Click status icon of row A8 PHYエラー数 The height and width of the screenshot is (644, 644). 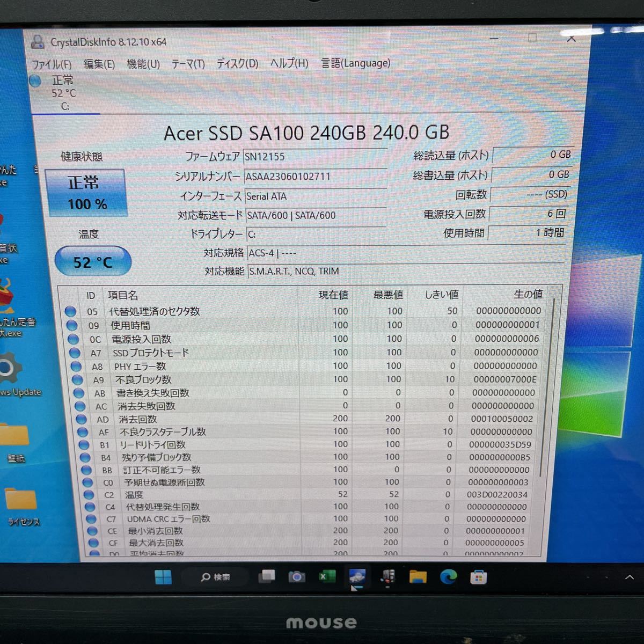(76, 367)
